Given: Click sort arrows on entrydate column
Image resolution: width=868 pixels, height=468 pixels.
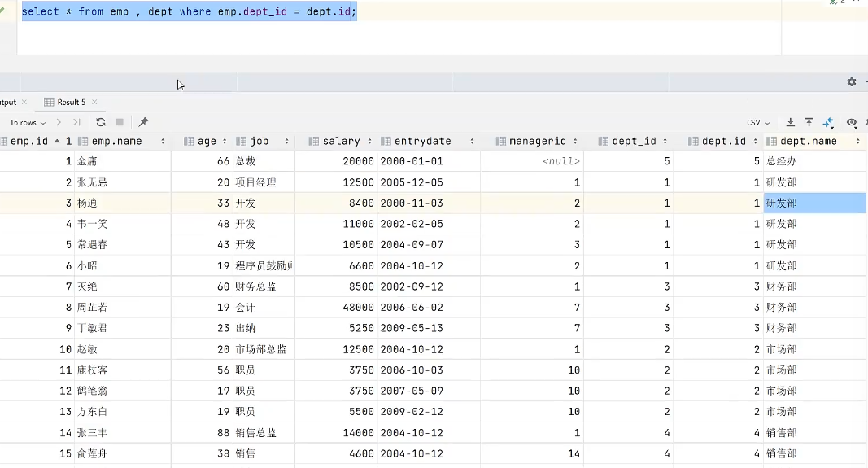Looking at the screenshot, I should pyautogui.click(x=472, y=142).
